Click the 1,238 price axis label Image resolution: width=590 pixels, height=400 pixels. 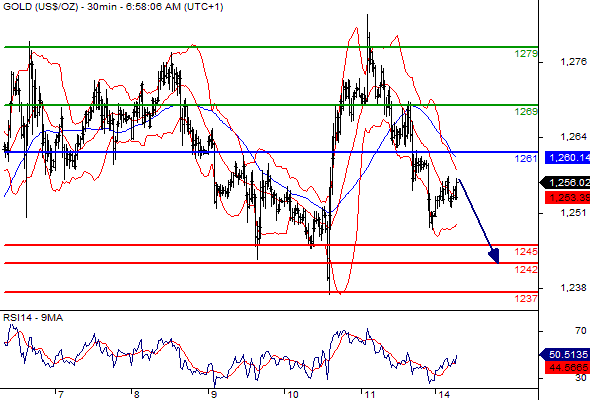[573, 288]
